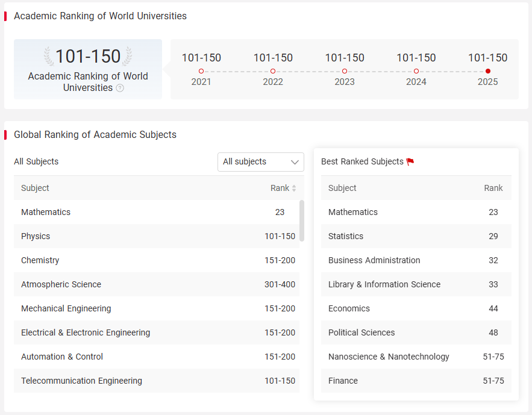Click the Automation & Control row

(x=157, y=357)
